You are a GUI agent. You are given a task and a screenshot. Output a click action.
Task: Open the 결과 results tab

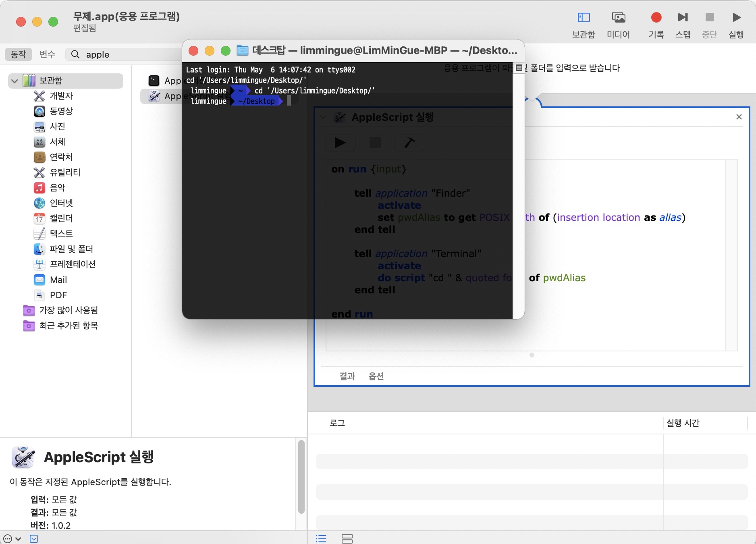347,376
